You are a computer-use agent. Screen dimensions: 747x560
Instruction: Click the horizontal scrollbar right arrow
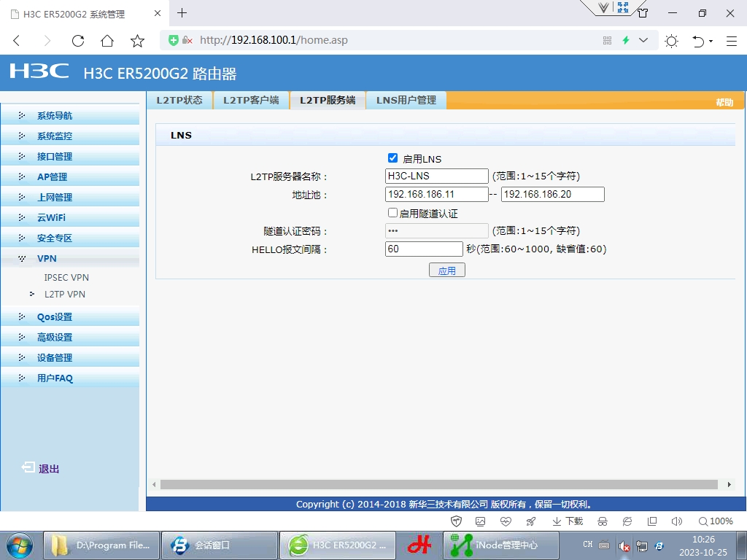[729, 484]
